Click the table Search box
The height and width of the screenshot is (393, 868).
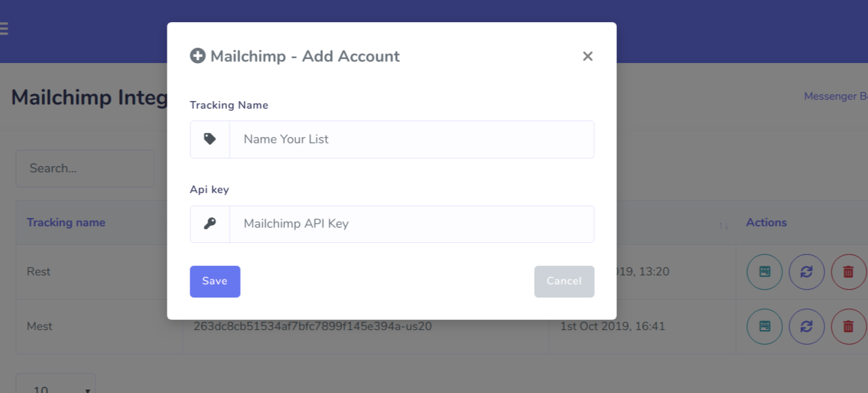click(84, 168)
